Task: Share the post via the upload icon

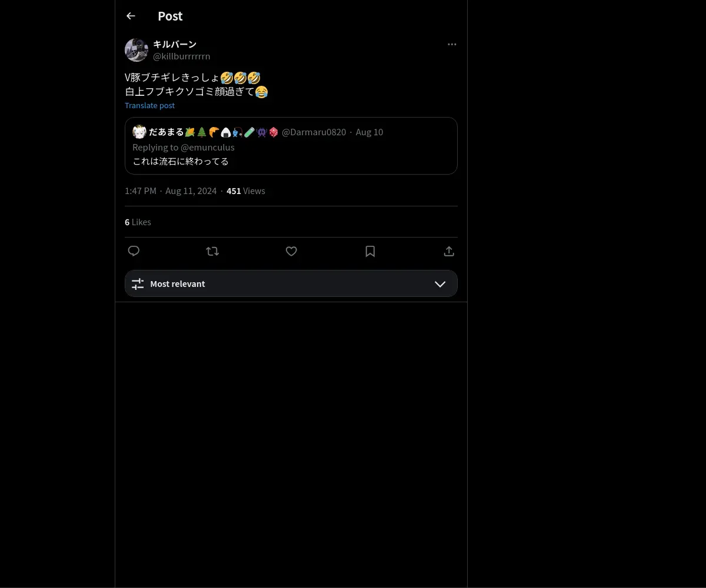Action: [x=449, y=251]
